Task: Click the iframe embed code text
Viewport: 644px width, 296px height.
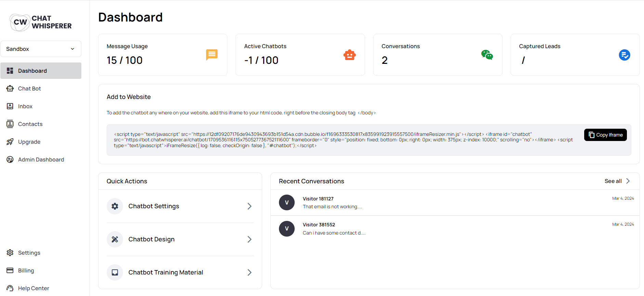Action: (x=343, y=140)
